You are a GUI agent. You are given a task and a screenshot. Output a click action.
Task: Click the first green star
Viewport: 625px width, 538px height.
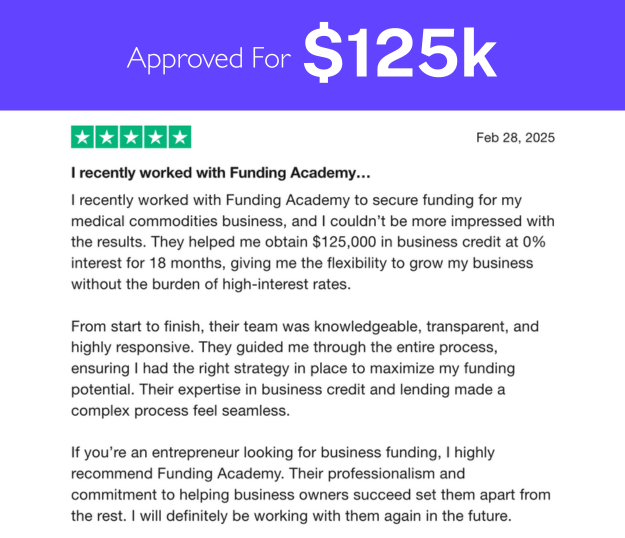tap(82, 137)
